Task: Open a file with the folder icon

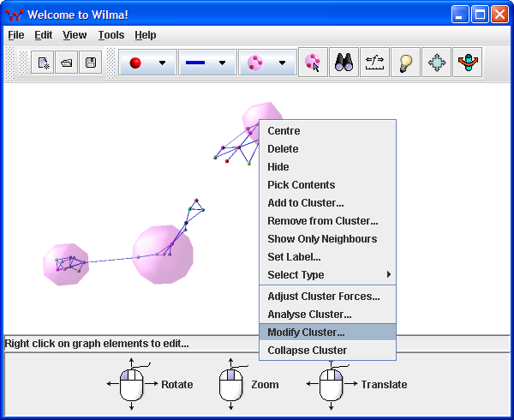Action: click(67, 63)
